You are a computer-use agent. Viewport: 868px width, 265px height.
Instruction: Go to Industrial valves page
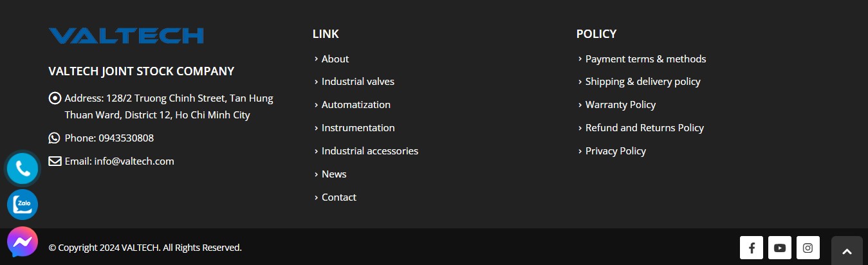(358, 82)
